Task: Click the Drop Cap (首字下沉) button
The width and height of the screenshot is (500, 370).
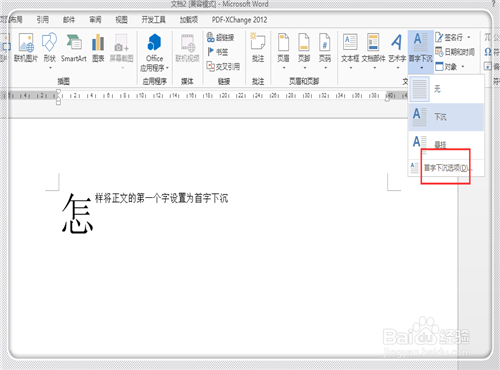Action: point(421,51)
